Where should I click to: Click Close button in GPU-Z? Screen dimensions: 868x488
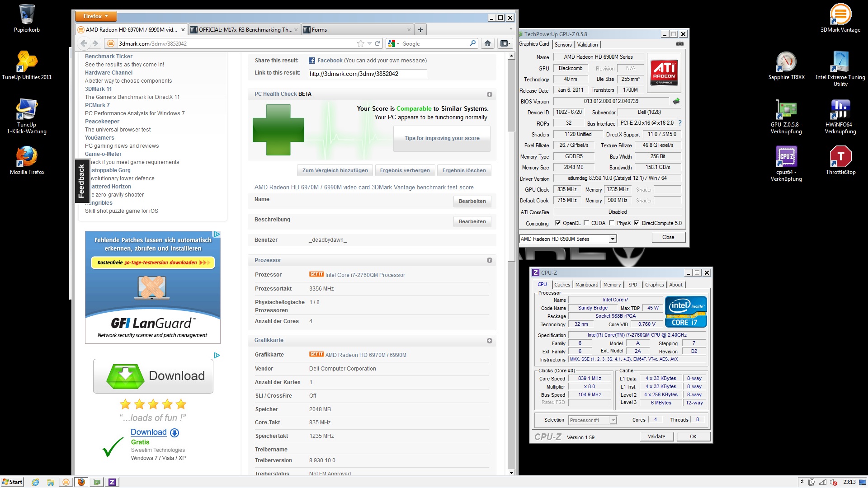[668, 237]
